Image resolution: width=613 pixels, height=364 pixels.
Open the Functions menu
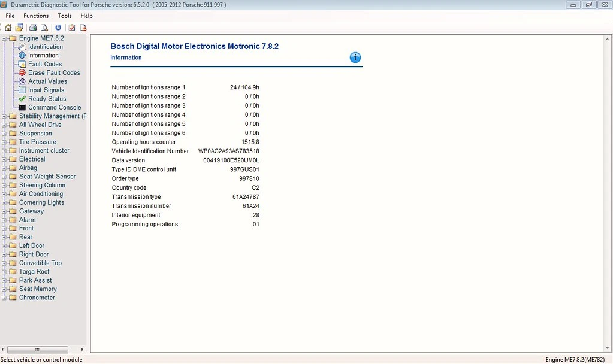[x=36, y=16]
